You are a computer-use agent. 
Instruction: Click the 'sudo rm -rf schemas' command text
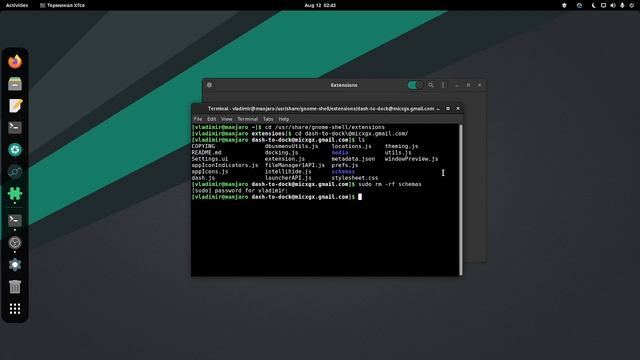[x=390, y=184]
